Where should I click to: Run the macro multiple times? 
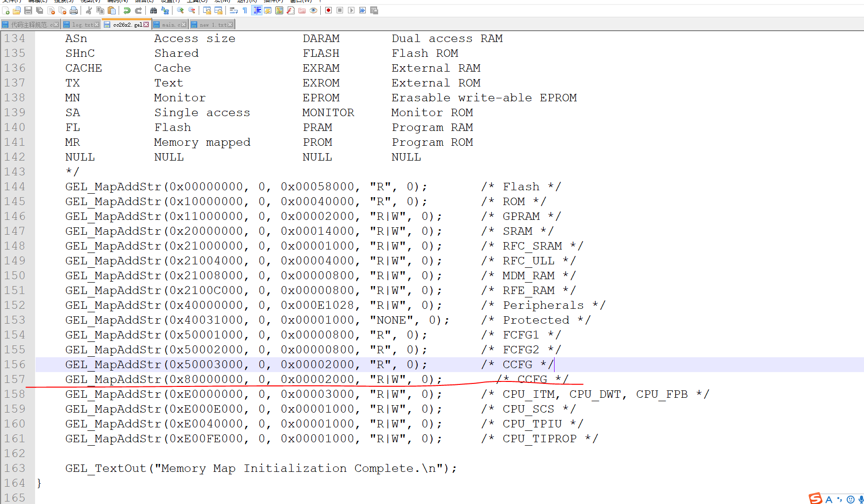pyautogui.click(x=363, y=10)
